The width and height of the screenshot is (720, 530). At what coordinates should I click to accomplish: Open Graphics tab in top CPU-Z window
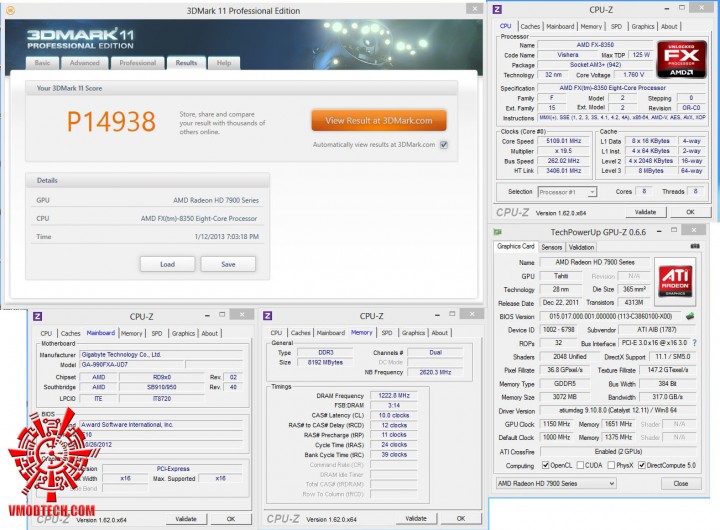click(642, 27)
